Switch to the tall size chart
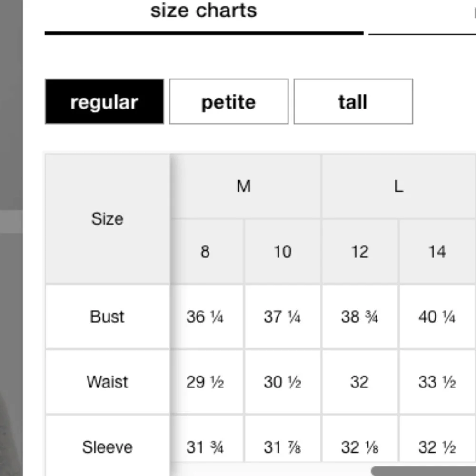 click(x=353, y=102)
